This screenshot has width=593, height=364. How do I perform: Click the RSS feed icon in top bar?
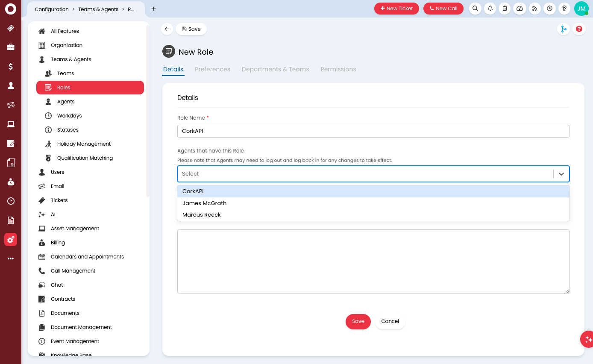click(x=534, y=9)
